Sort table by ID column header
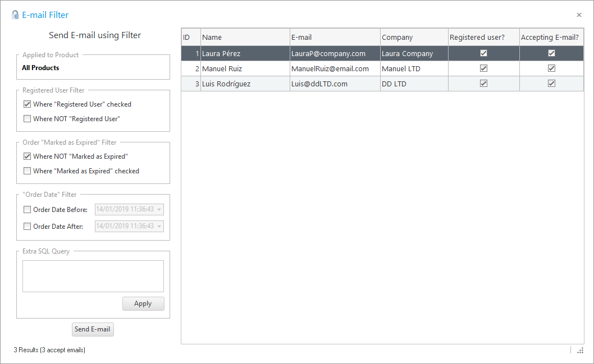Image resolution: width=594 pixels, height=364 pixels. [191, 37]
